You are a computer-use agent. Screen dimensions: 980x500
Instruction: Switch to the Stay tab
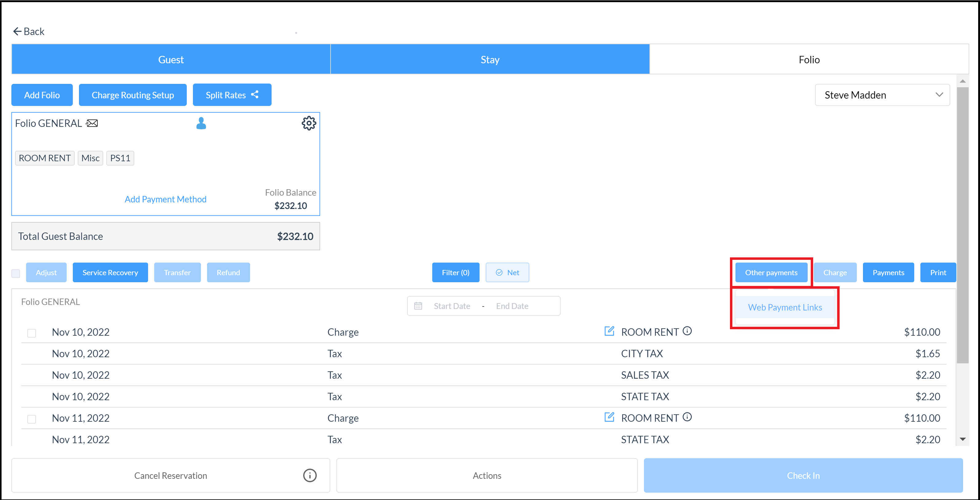tap(490, 59)
